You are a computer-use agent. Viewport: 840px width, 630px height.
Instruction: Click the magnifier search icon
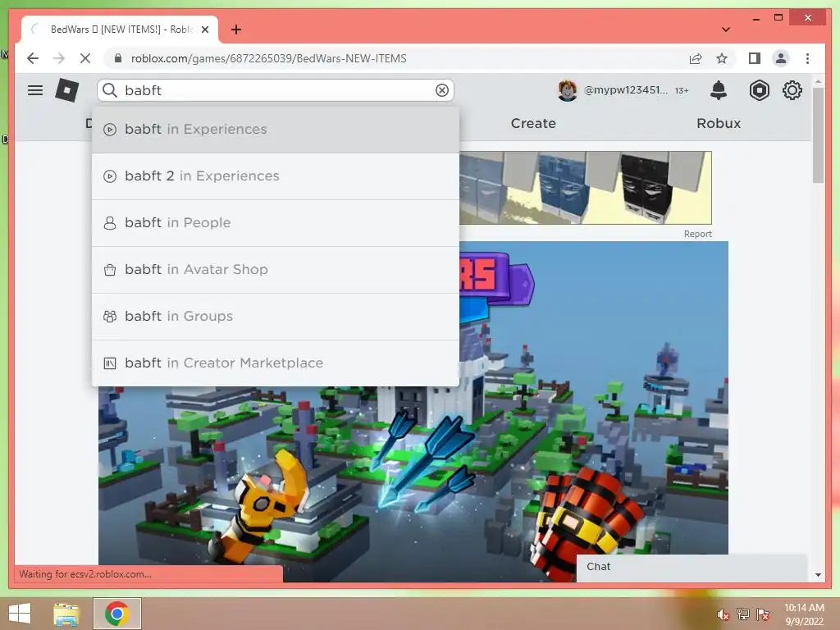110,90
